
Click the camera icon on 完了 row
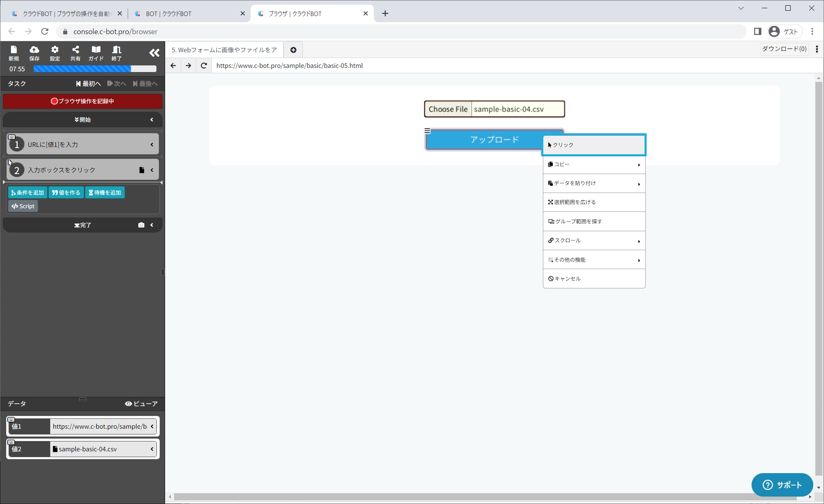(x=141, y=225)
